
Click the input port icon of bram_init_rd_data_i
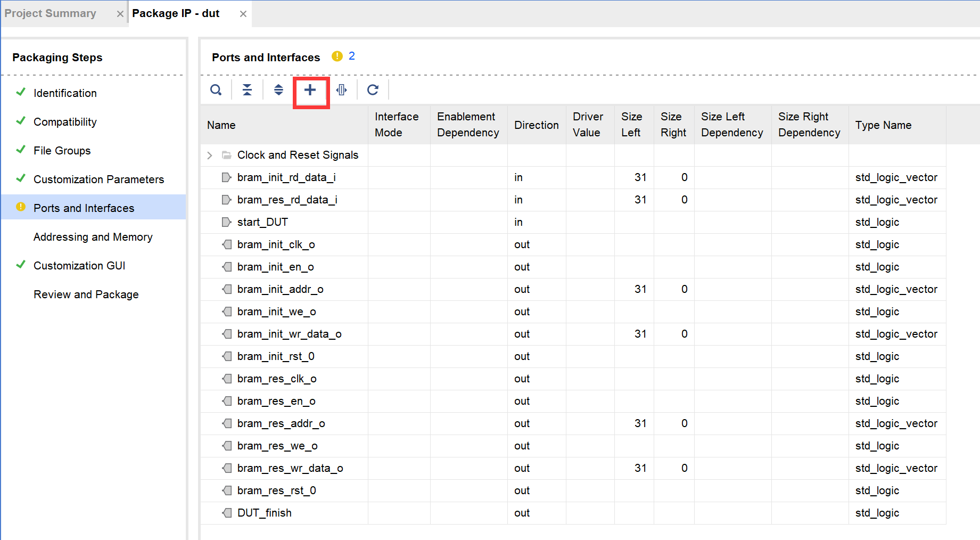pyautogui.click(x=227, y=177)
